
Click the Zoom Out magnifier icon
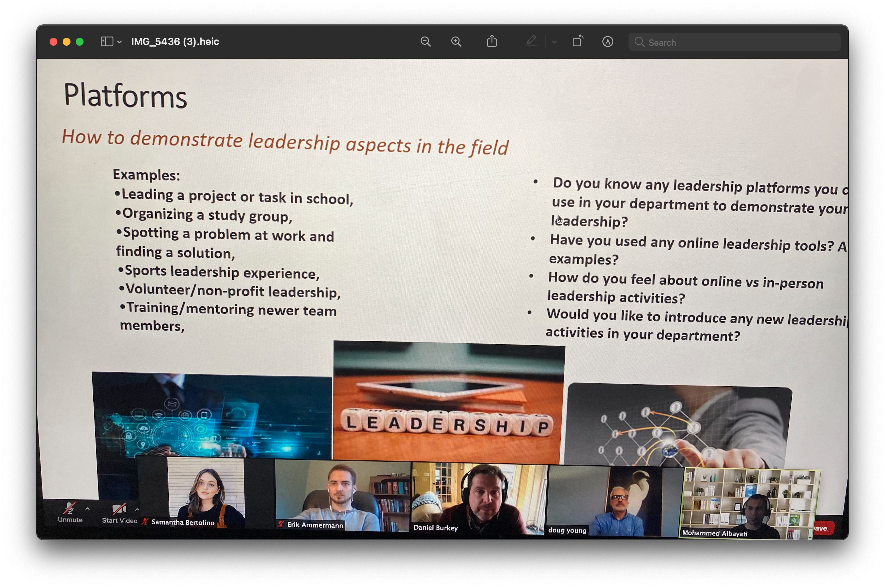426,42
